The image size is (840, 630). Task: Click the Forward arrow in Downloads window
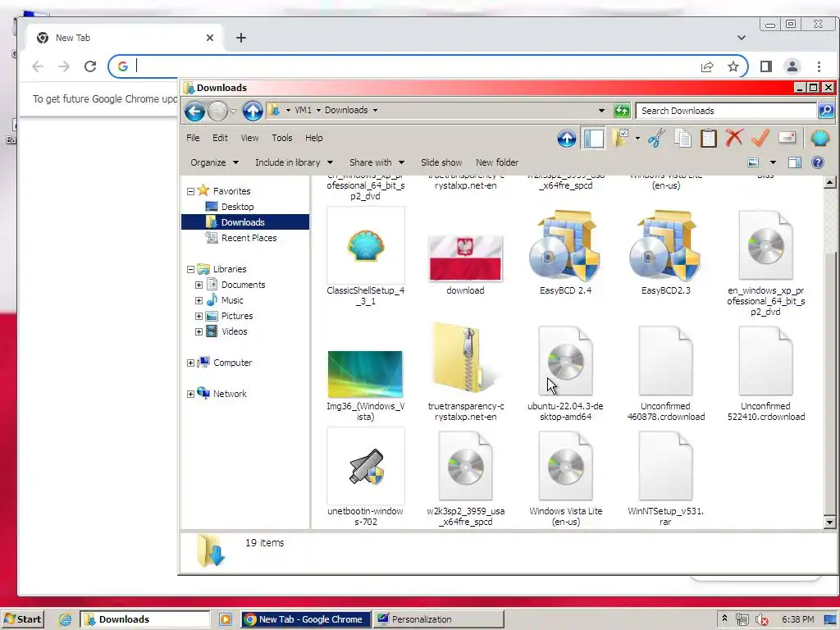[217, 111]
